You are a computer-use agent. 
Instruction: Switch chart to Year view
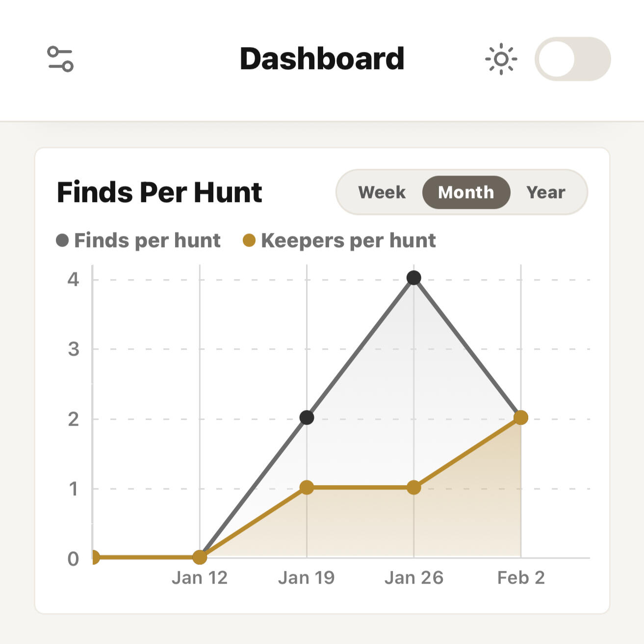545,192
